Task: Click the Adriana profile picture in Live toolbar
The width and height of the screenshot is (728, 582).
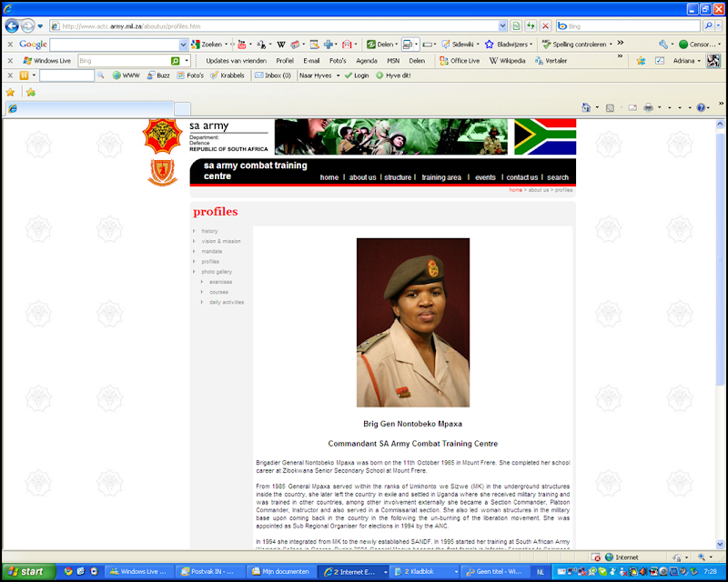Action: tap(713, 61)
